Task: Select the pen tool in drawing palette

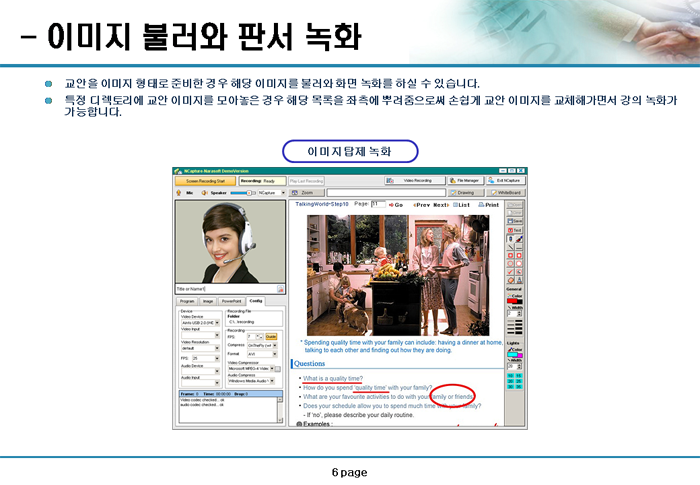Action: tap(511, 239)
